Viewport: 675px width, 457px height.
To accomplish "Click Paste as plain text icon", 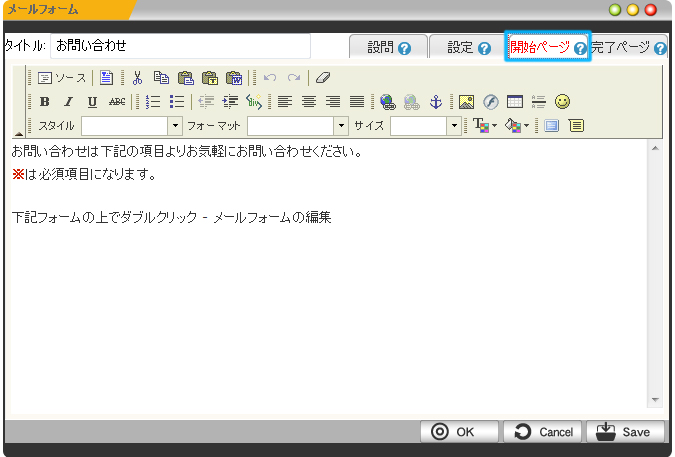I will tap(210, 78).
